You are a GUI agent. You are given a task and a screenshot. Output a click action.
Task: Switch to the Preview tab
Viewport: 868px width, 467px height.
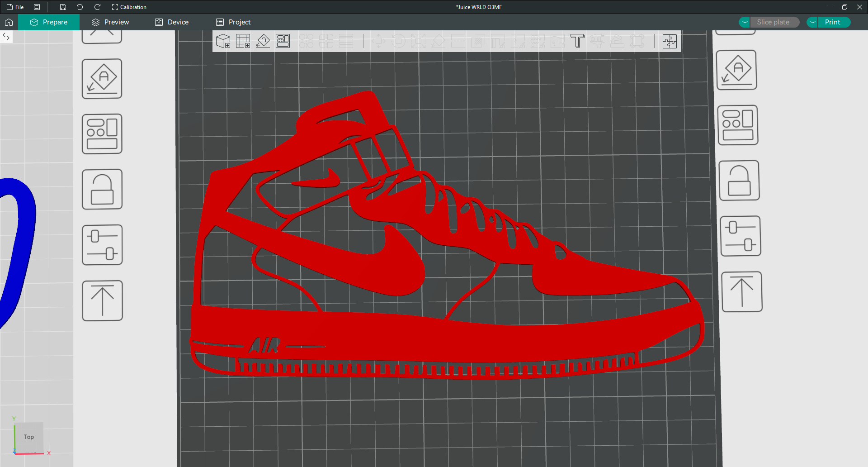(110, 22)
